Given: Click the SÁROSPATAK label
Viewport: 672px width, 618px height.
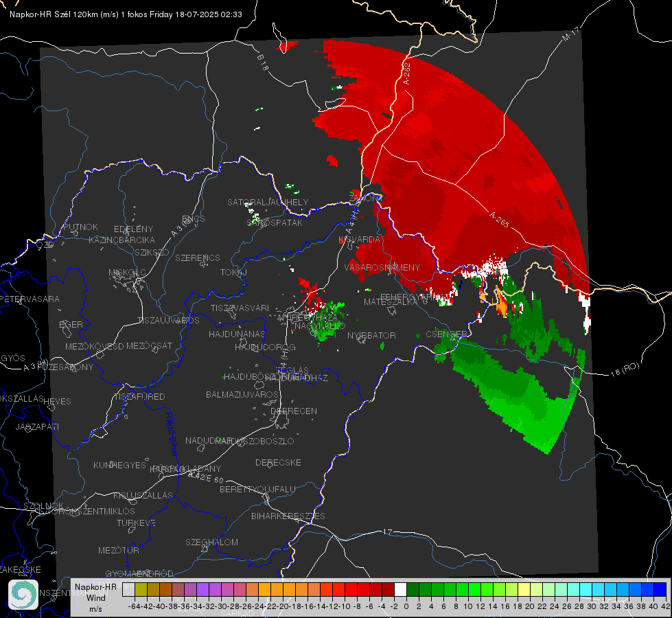Looking at the screenshot, I should pyautogui.click(x=275, y=222).
